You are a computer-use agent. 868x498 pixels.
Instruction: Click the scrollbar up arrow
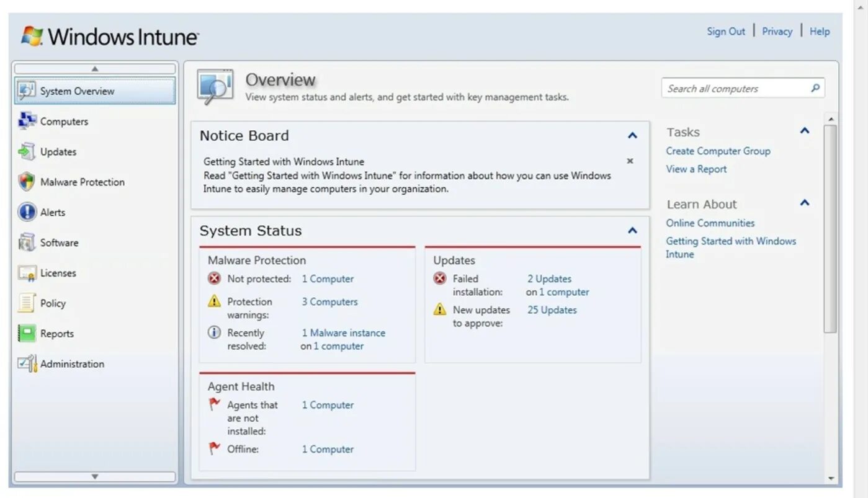click(831, 118)
